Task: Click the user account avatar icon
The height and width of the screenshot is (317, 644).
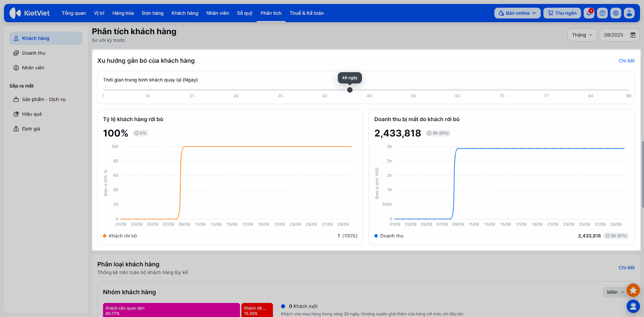Action: coord(629,13)
